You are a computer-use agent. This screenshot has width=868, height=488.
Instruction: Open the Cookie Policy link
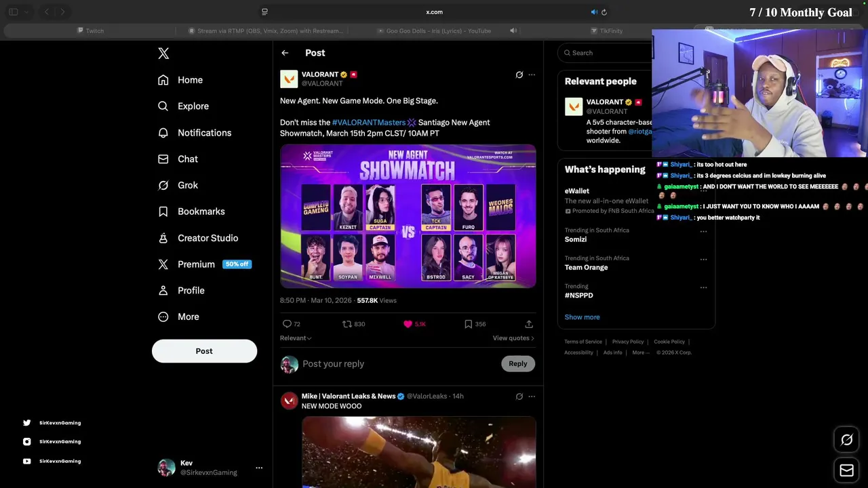669,342
